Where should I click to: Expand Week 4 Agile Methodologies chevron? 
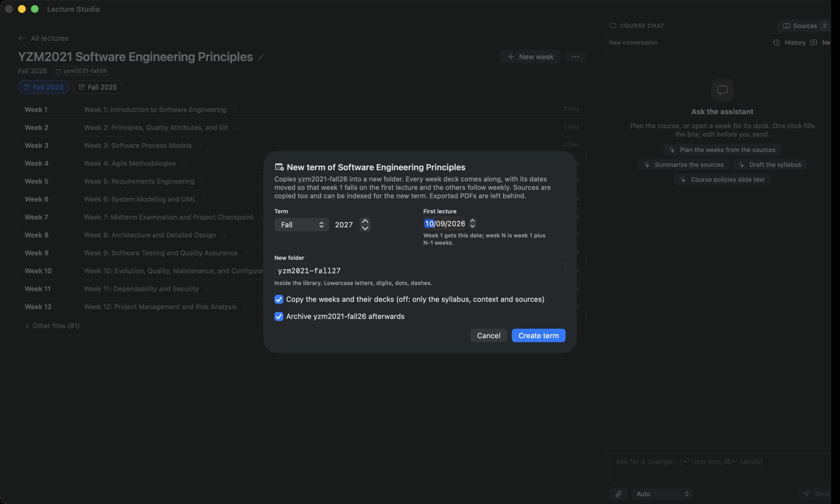184,163
